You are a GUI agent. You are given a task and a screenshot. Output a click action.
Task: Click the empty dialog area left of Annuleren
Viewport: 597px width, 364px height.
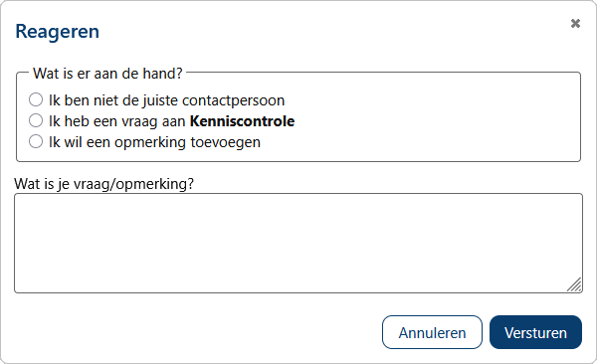click(190, 332)
